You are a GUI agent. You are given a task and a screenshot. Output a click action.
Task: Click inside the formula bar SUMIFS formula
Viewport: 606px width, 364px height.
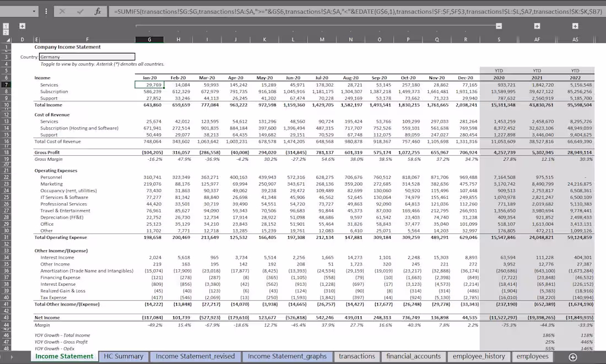[x=357, y=12]
